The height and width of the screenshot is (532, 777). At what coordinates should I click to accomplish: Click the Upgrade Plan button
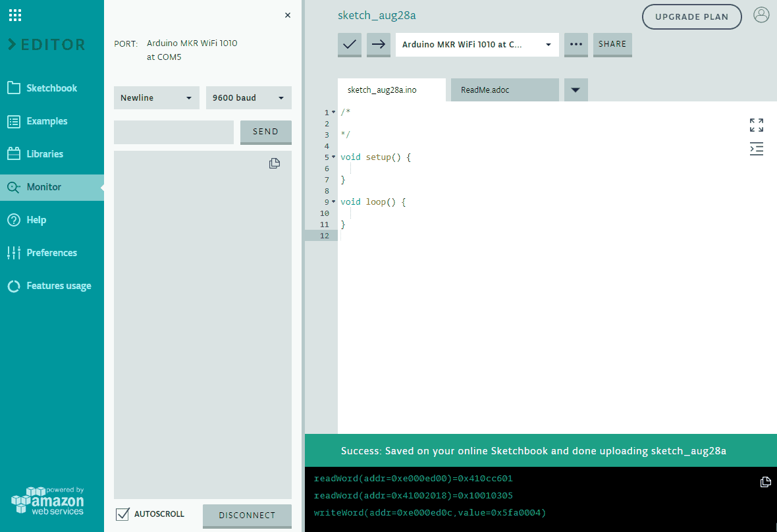tap(691, 17)
